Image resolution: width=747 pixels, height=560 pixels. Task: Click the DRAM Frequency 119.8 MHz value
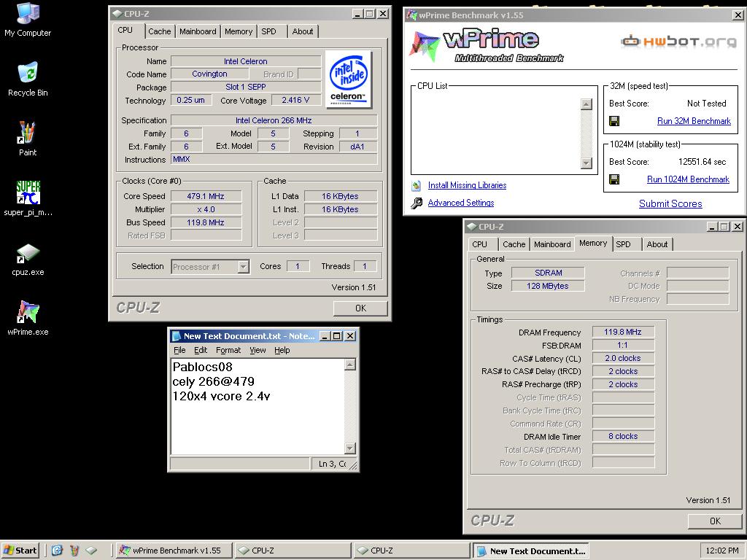point(623,332)
